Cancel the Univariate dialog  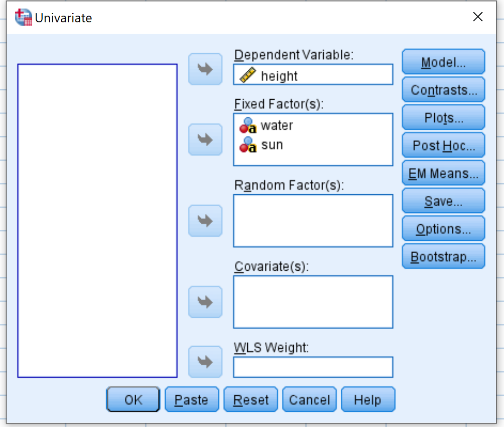[x=309, y=399]
